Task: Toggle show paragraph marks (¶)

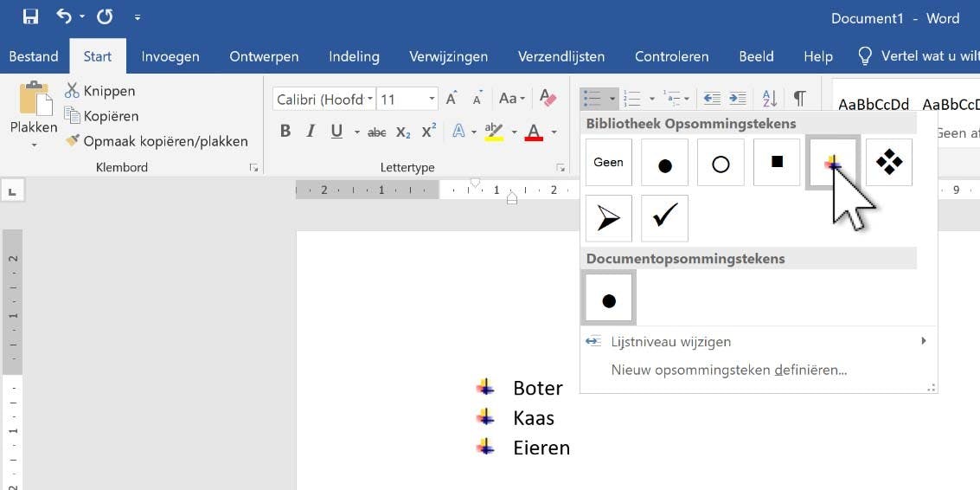Action: (x=800, y=99)
